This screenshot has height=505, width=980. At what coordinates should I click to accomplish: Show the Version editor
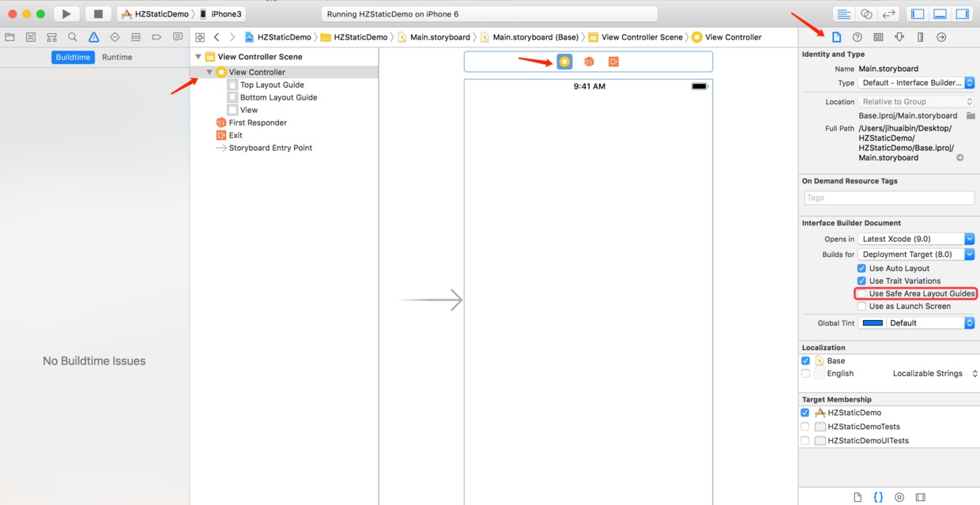pos(889,13)
